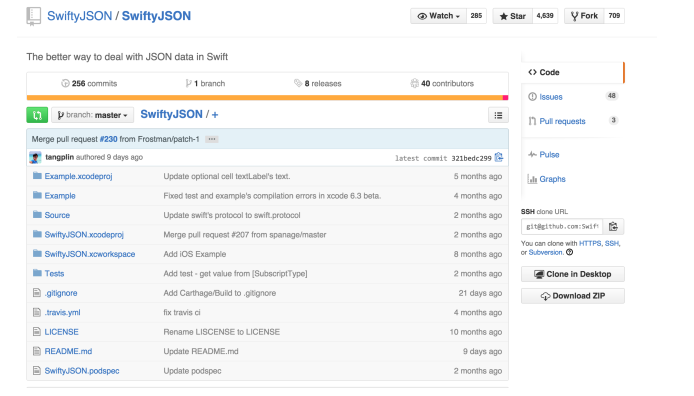Open the SwiftyJSON breadcrumb root link
694x396 pixels.
(171, 115)
